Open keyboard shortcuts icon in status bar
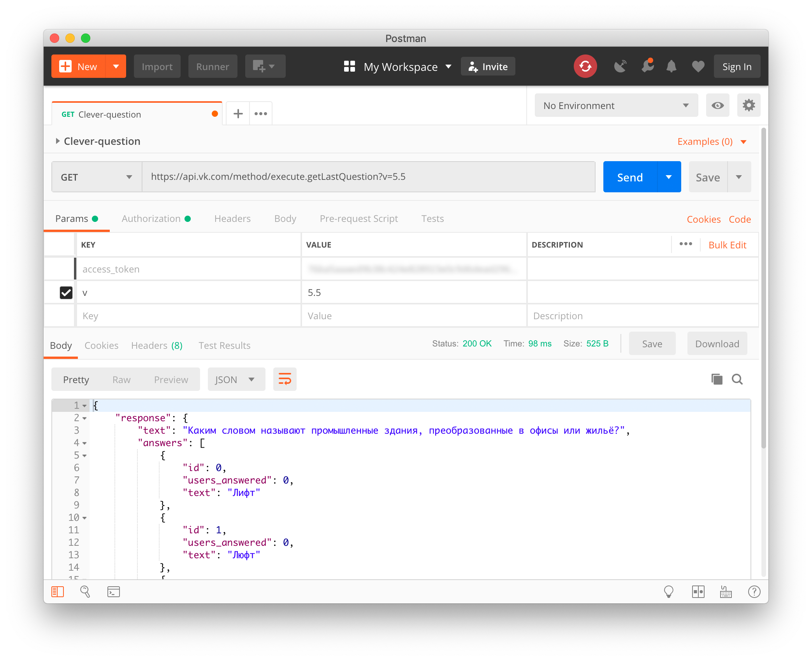This screenshot has width=812, height=661. pos(726,592)
